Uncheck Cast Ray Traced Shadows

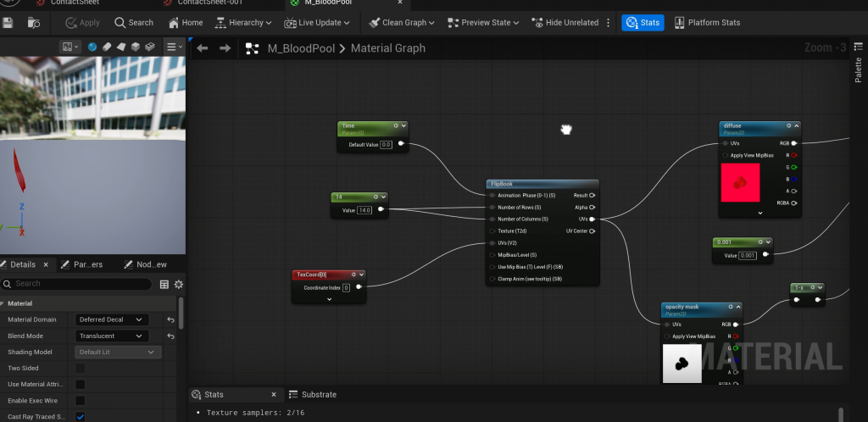[x=81, y=416]
